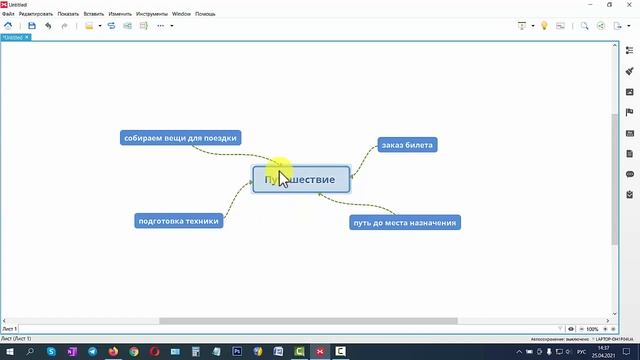Click the Relationship toolbar icon
This screenshot has height=360, width=640.
(x=111, y=26)
